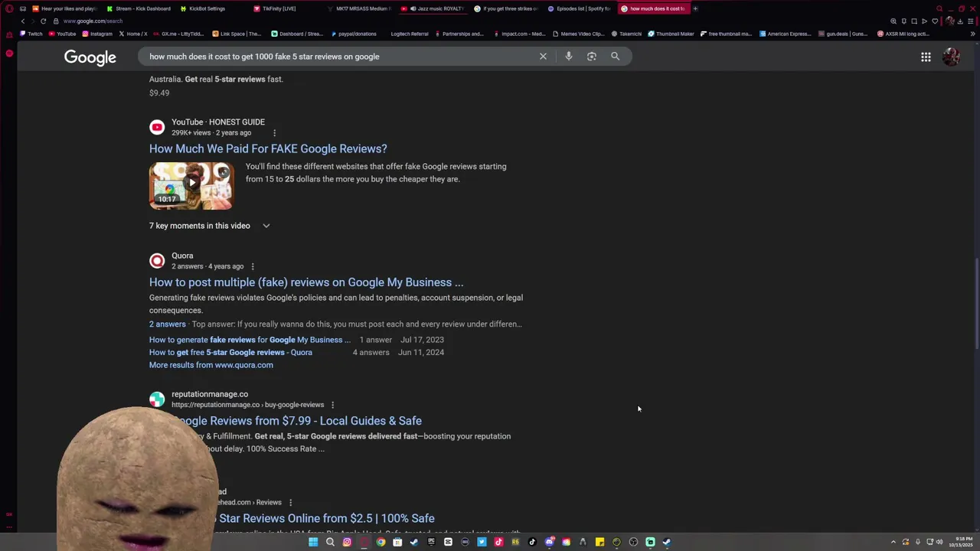Clear the search query with the X icon
Viewport: 980px width, 551px height.
point(544,56)
